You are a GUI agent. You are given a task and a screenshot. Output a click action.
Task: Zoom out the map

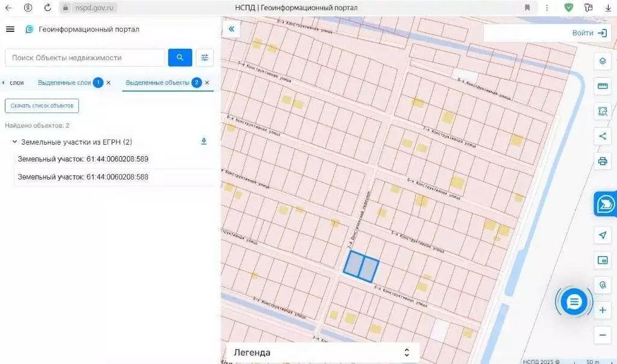(603, 335)
